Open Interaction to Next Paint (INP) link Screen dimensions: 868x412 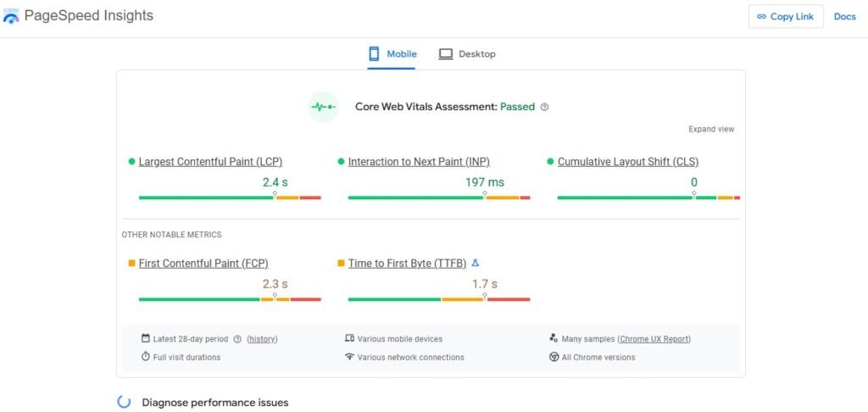(x=419, y=162)
